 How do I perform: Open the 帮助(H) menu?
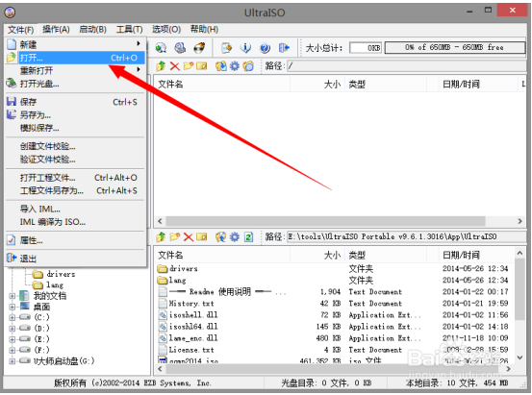[x=204, y=30]
